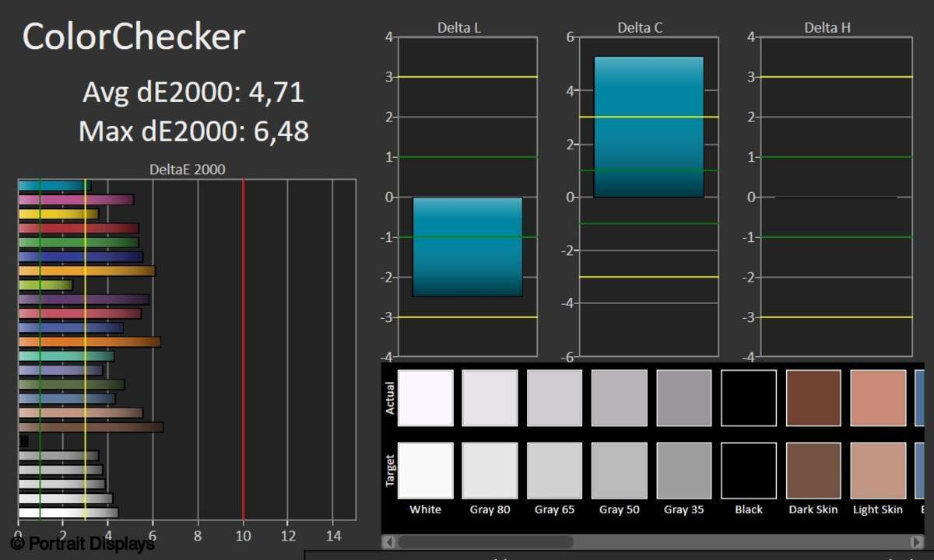This screenshot has height=560, width=934.
Task: Click the horizontal scrollbar thumb under the swatches
Action: tap(486, 541)
